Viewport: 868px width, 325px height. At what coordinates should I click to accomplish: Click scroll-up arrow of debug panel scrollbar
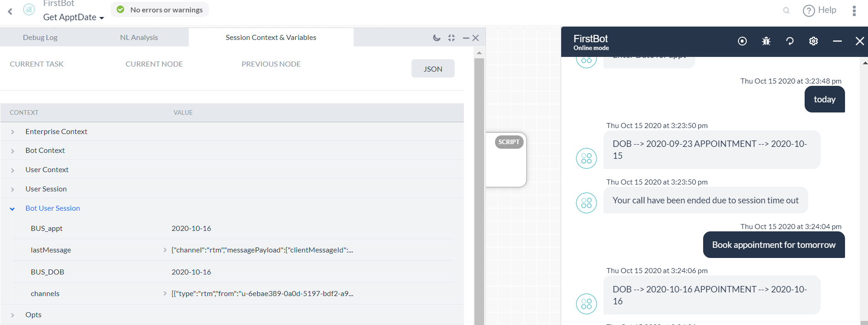[x=479, y=53]
